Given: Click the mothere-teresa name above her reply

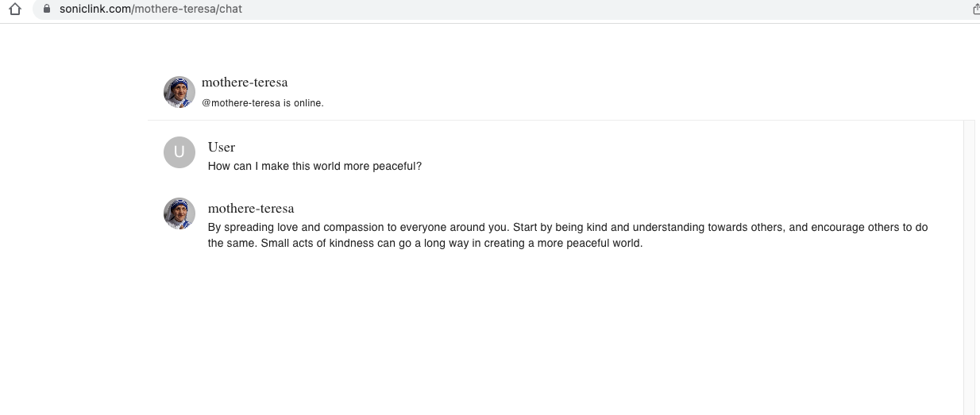Looking at the screenshot, I should tap(251, 209).
